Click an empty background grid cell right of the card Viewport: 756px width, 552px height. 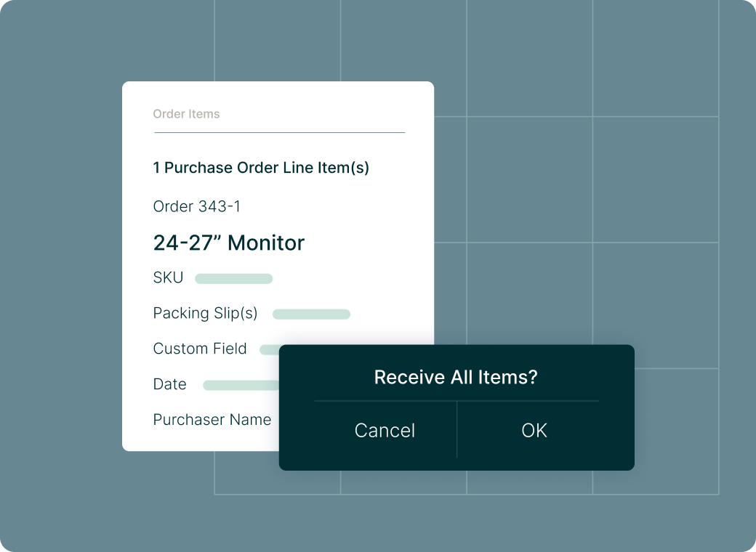tap(529, 179)
